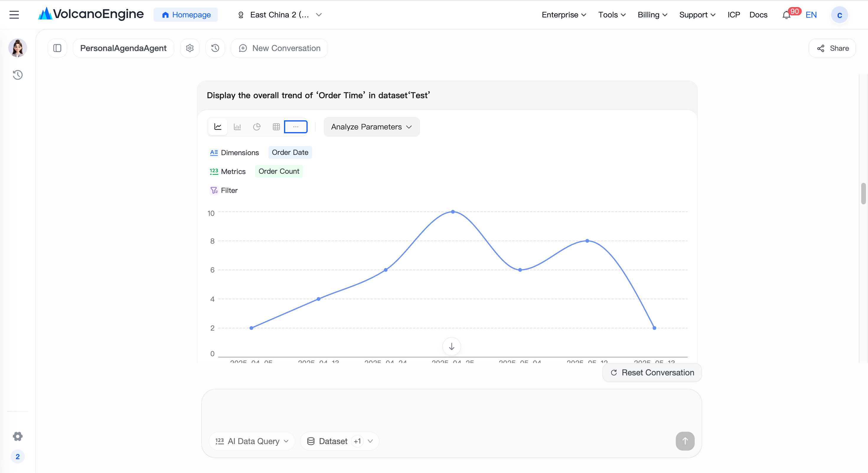This screenshot has height=473, width=868.
Task: Open PersonalAgendaAgent settings gear
Action: 190,48
